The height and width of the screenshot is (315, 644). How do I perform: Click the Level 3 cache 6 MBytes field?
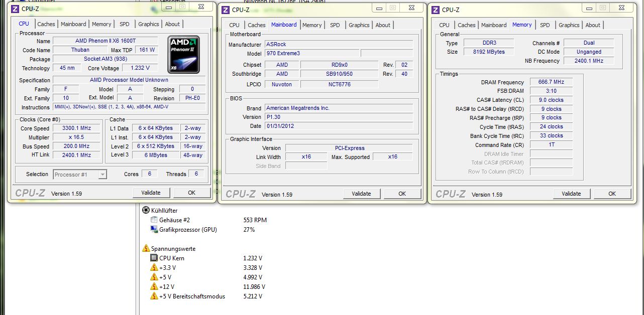tap(156, 155)
